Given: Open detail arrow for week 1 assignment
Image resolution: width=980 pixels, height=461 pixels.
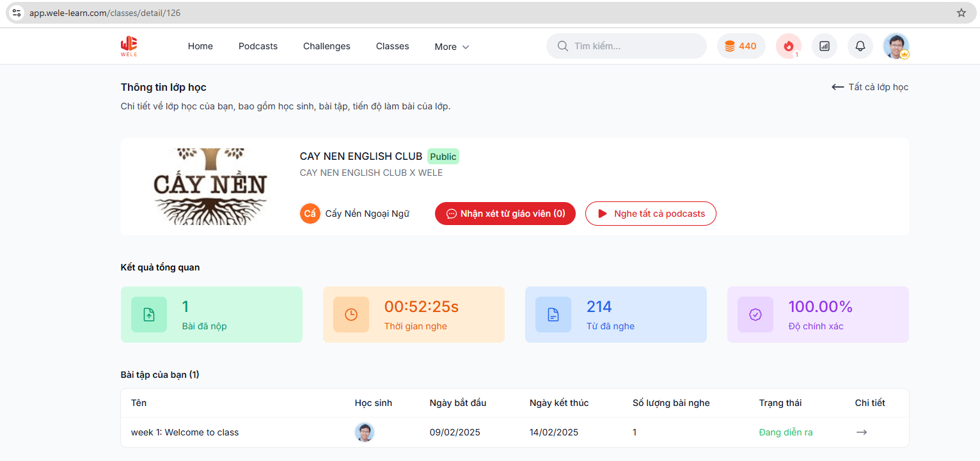Looking at the screenshot, I should click(x=861, y=432).
